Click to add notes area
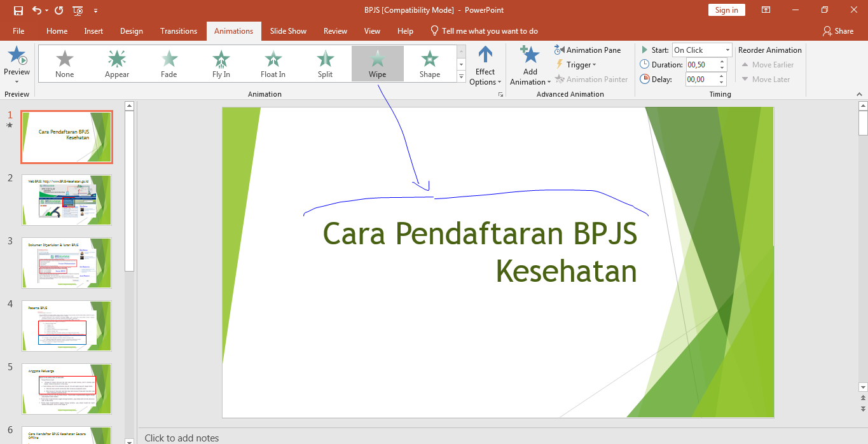 [x=182, y=438]
